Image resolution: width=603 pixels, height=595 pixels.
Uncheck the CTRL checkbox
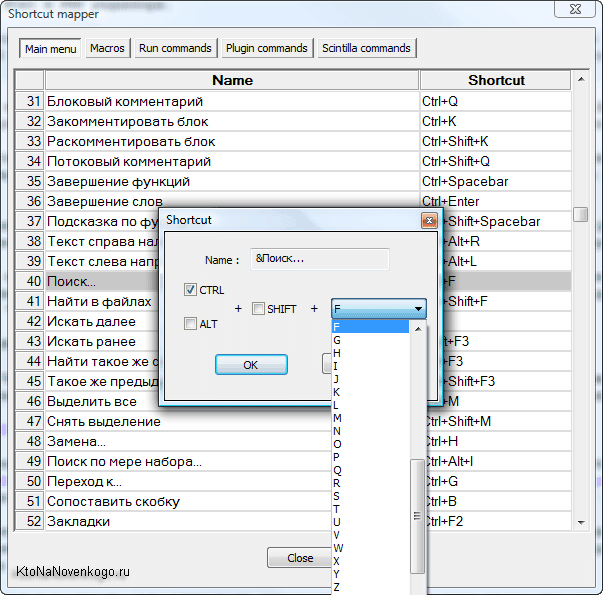tap(190, 290)
